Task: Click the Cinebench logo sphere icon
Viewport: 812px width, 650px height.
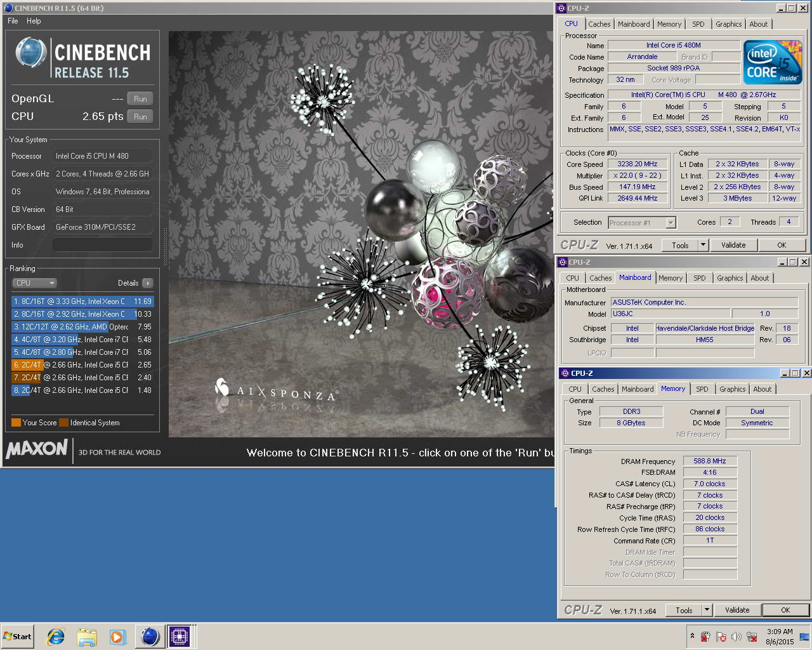Action: 30,53
